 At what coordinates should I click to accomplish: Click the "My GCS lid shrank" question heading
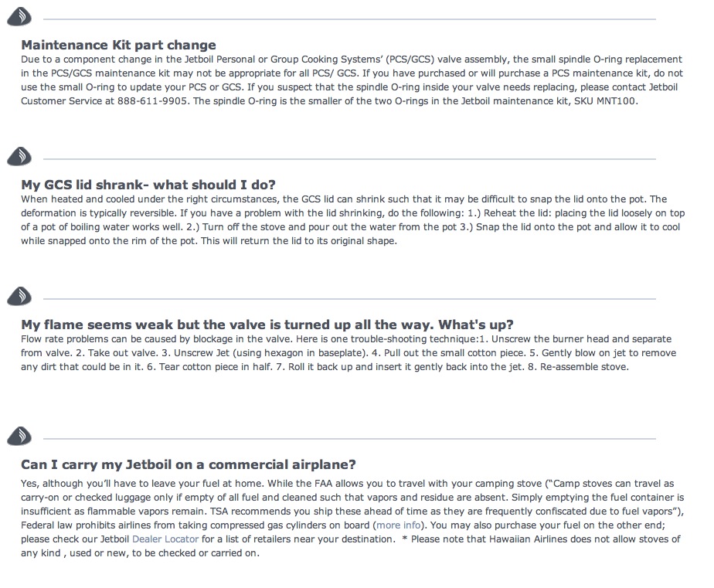148,185
